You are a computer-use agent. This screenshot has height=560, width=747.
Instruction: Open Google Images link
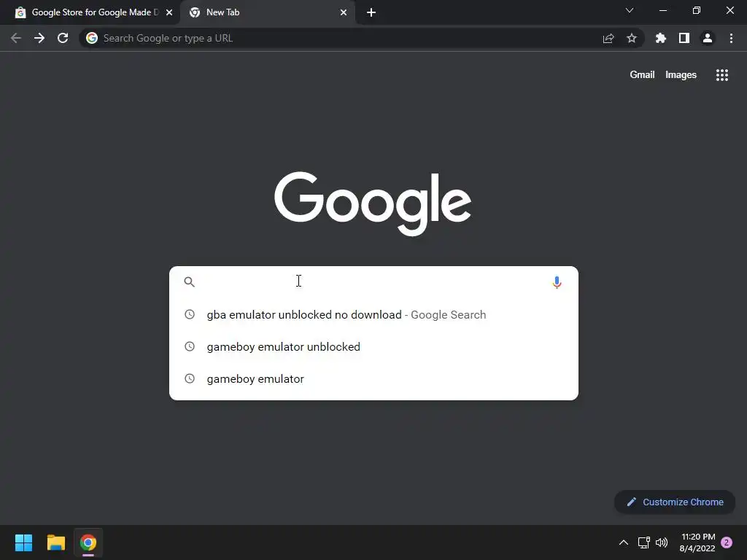click(681, 75)
